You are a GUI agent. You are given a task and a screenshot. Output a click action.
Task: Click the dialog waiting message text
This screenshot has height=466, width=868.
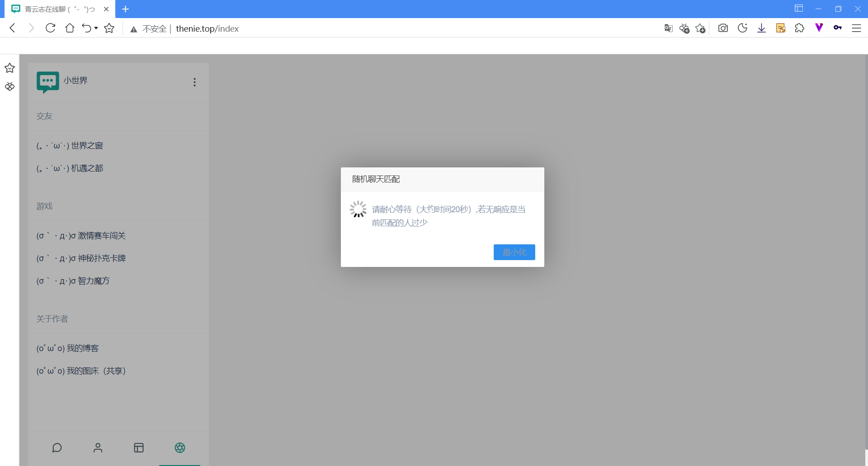(x=449, y=216)
